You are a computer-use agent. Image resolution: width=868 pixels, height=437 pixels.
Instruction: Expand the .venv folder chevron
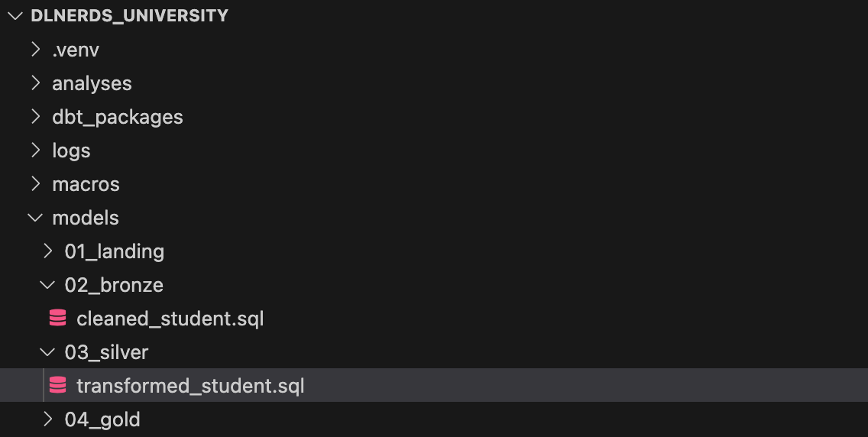(x=36, y=49)
